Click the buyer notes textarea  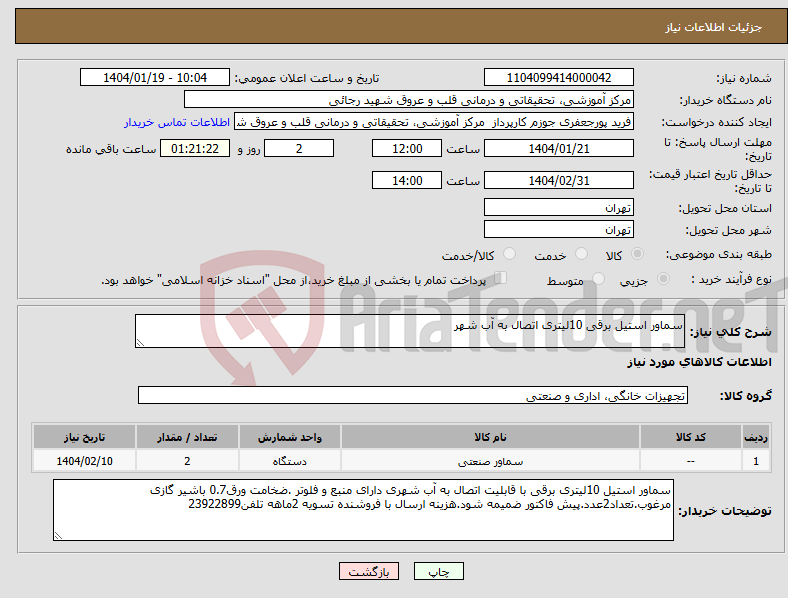point(363,510)
